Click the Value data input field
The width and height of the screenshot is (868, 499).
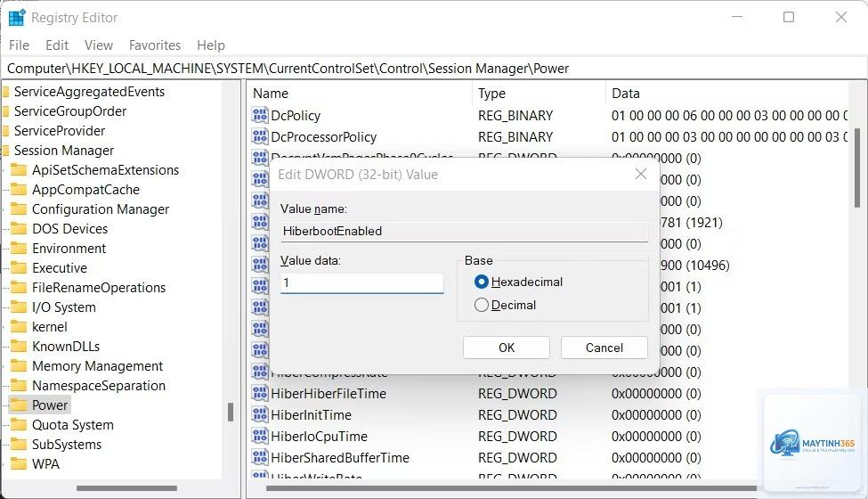tap(362, 282)
